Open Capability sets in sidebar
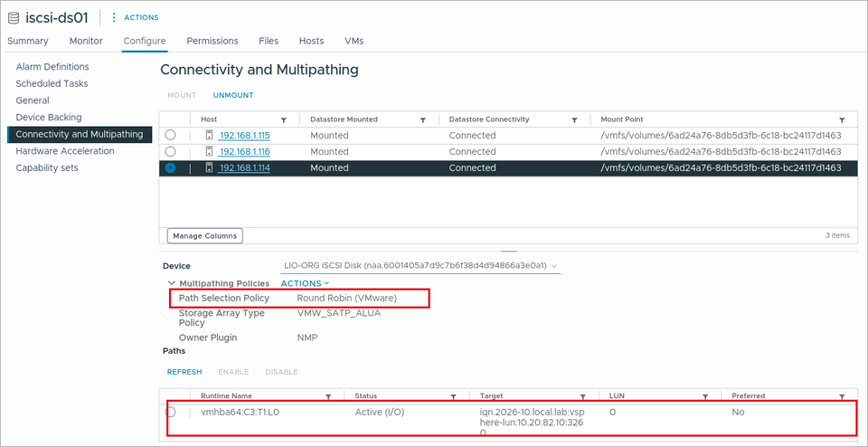 (x=47, y=167)
